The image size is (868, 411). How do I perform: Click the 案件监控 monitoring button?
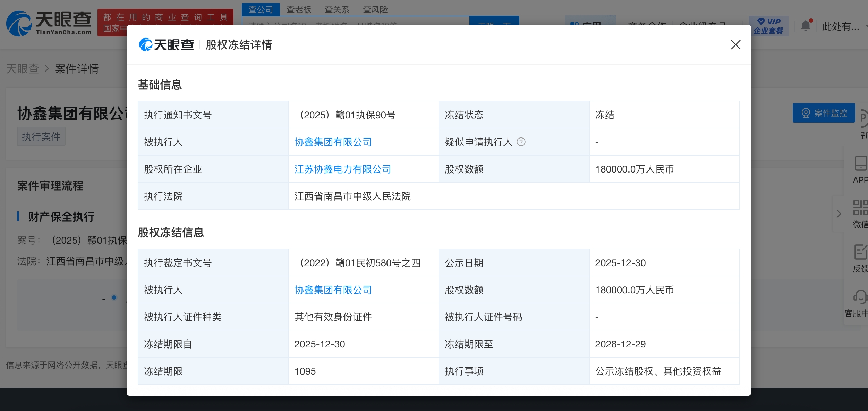tap(824, 113)
